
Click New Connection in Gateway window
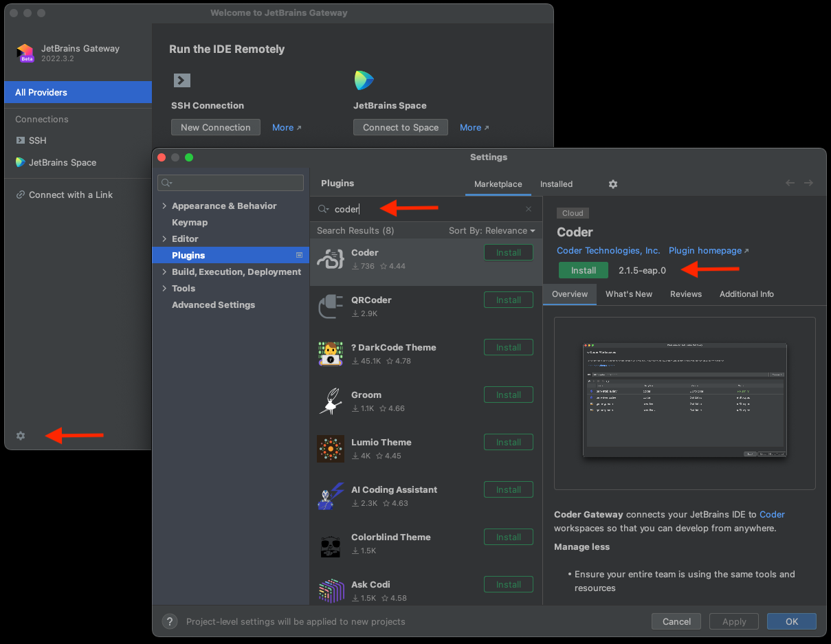click(216, 127)
